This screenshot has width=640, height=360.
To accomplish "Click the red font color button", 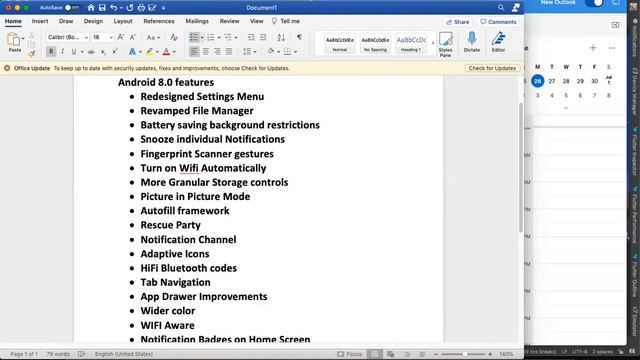I will point(166,52).
